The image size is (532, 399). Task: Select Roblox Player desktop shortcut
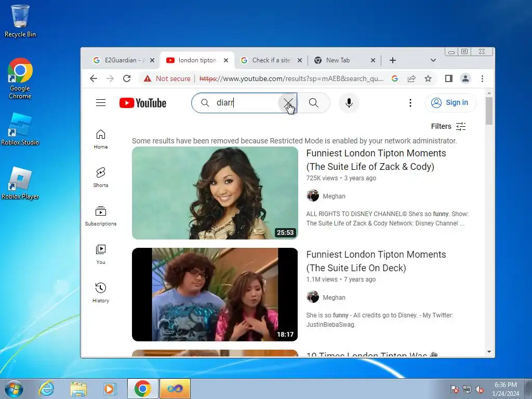pyautogui.click(x=20, y=183)
